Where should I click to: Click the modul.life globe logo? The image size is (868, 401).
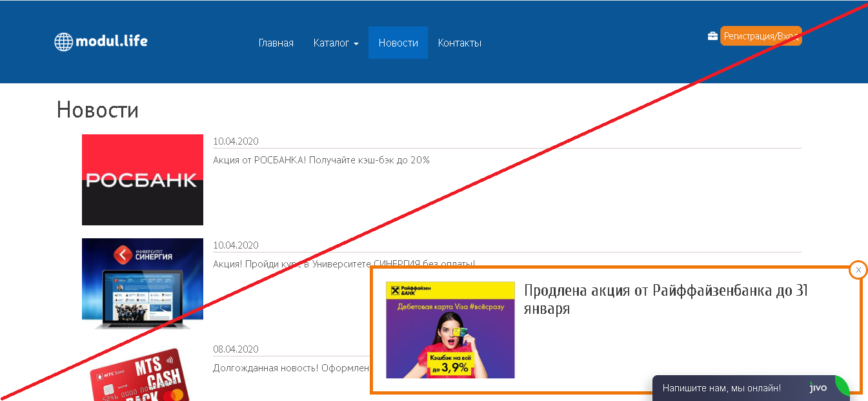[x=101, y=42]
